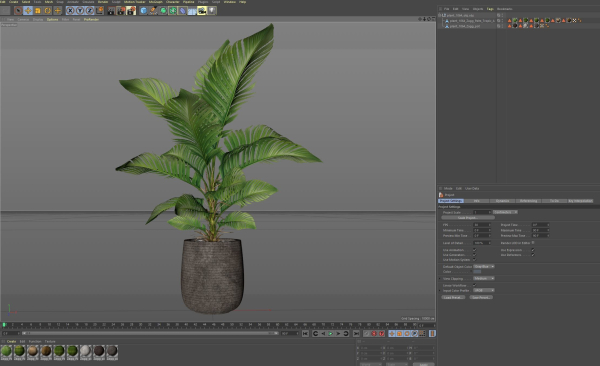
Task: Open the MoGraph main menu
Action: pyautogui.click(x=155, y=2)
